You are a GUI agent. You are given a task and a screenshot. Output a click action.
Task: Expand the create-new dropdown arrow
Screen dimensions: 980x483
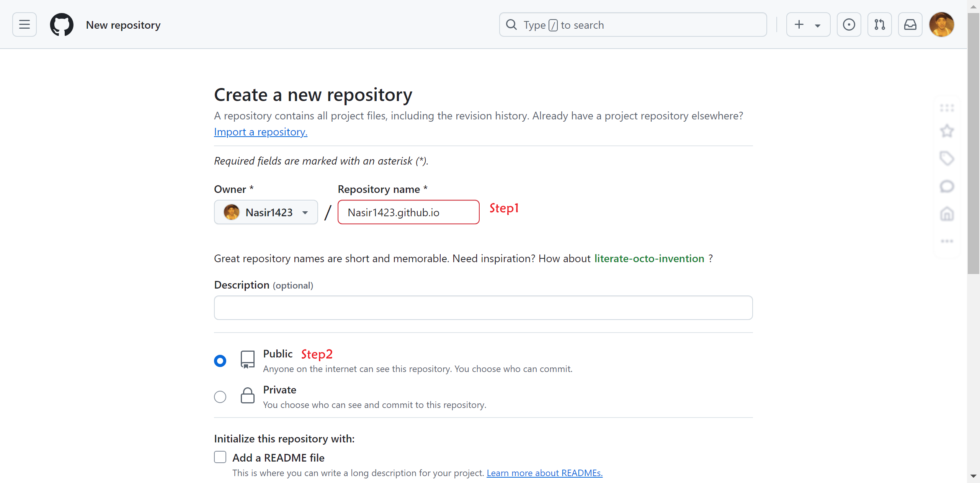click(x=818, y=26)
